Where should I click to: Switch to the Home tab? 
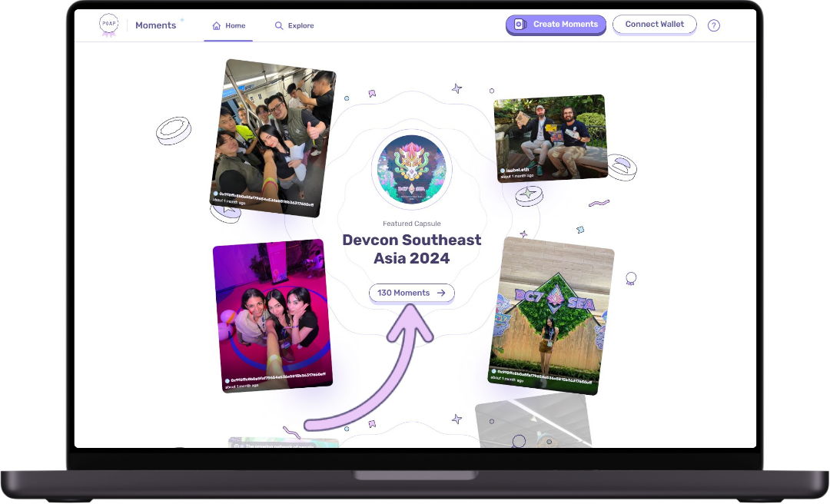228,25
